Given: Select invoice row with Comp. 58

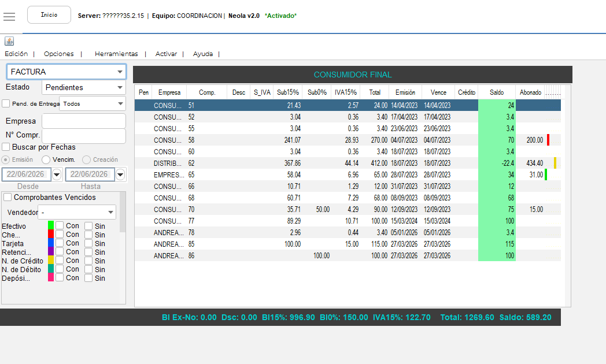Looking at the screenshot, I should (348, 140).
